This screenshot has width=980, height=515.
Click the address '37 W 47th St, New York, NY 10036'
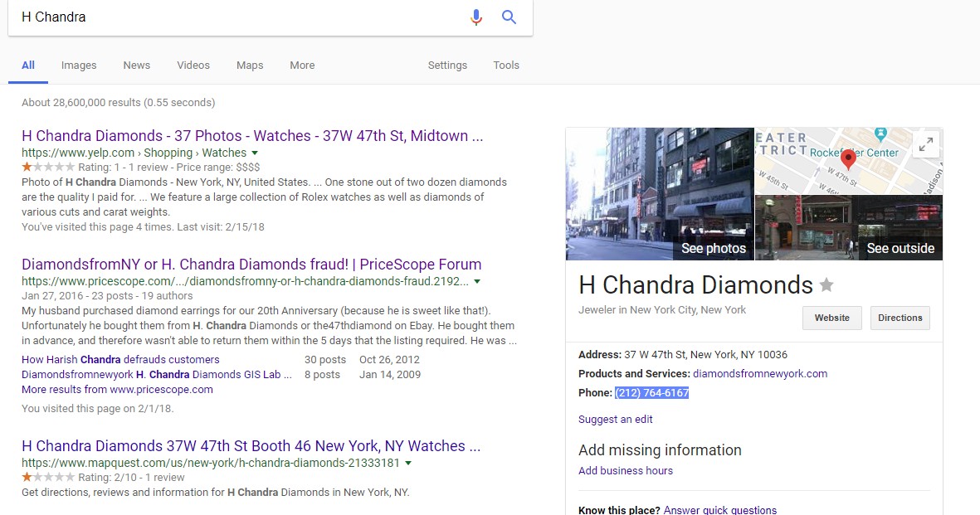705,355
